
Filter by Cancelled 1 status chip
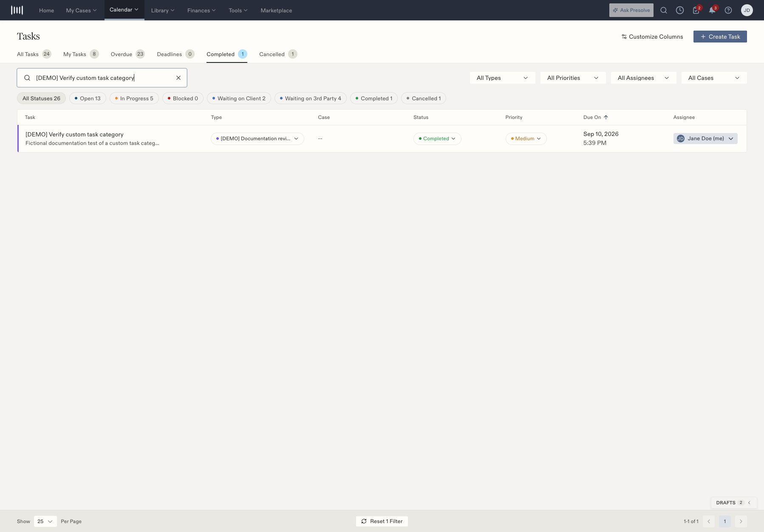(x=424, y=99)
